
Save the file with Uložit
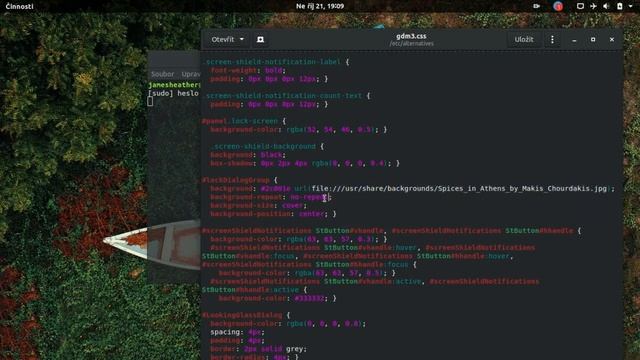[x=524, y=40]
